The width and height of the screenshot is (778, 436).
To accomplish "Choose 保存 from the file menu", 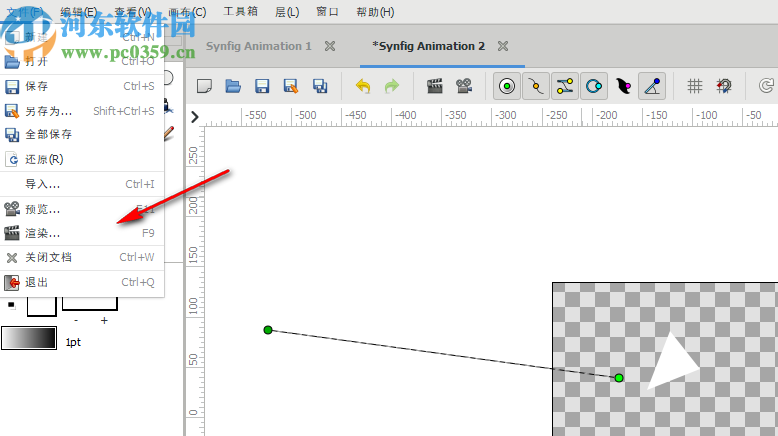I will click(82, 86).
